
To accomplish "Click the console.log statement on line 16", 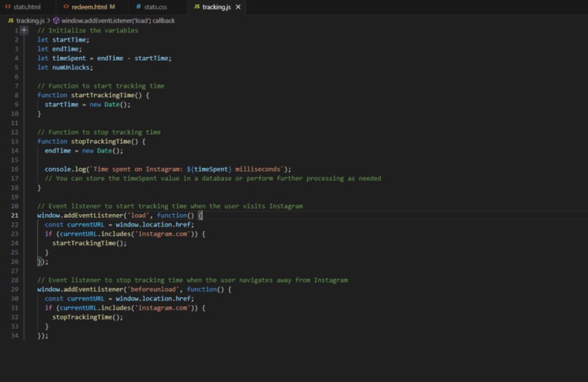I will click(168, 169).
